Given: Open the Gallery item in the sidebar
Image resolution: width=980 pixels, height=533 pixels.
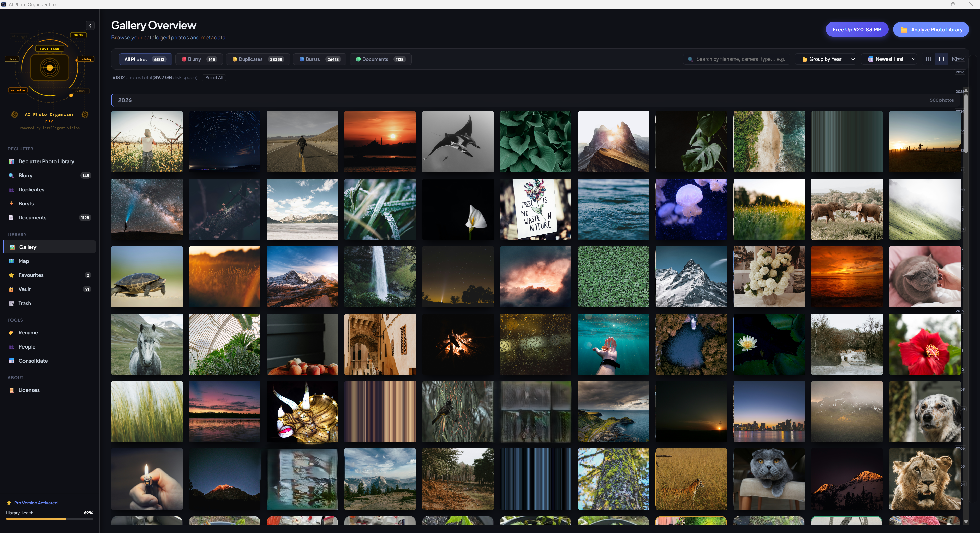Looking at the screenshot, I should tap(50, 247).
